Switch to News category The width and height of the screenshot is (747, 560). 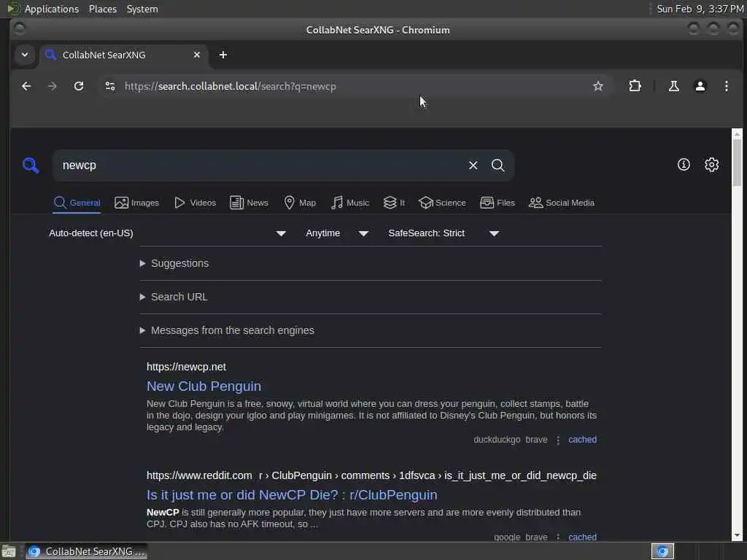249,203
